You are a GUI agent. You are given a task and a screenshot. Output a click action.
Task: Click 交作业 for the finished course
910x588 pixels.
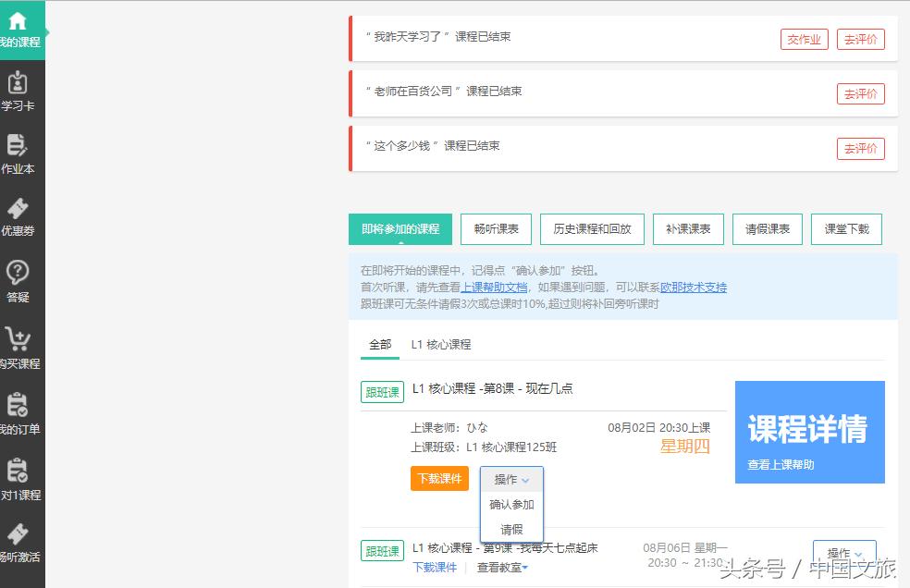(x=804, y=39)
